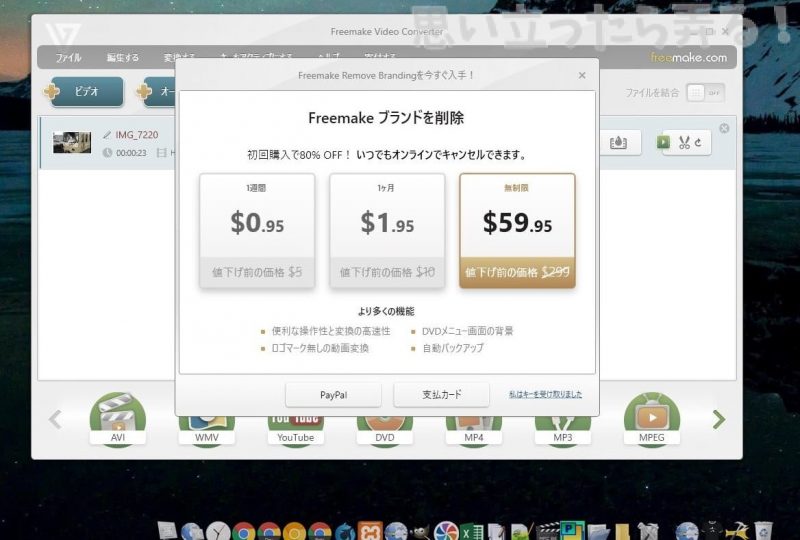
Task: Open the clapperboard dock icon
Action: (547, 531)
